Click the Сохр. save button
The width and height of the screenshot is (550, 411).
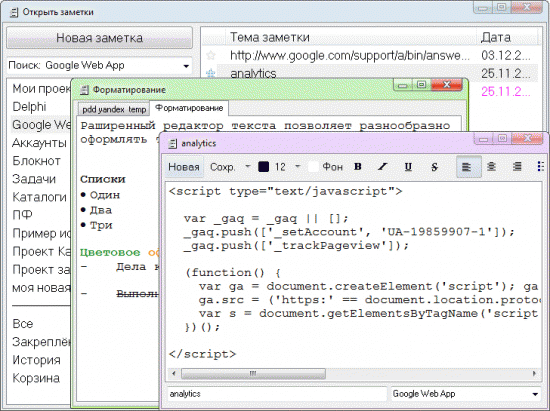(222, 167)
